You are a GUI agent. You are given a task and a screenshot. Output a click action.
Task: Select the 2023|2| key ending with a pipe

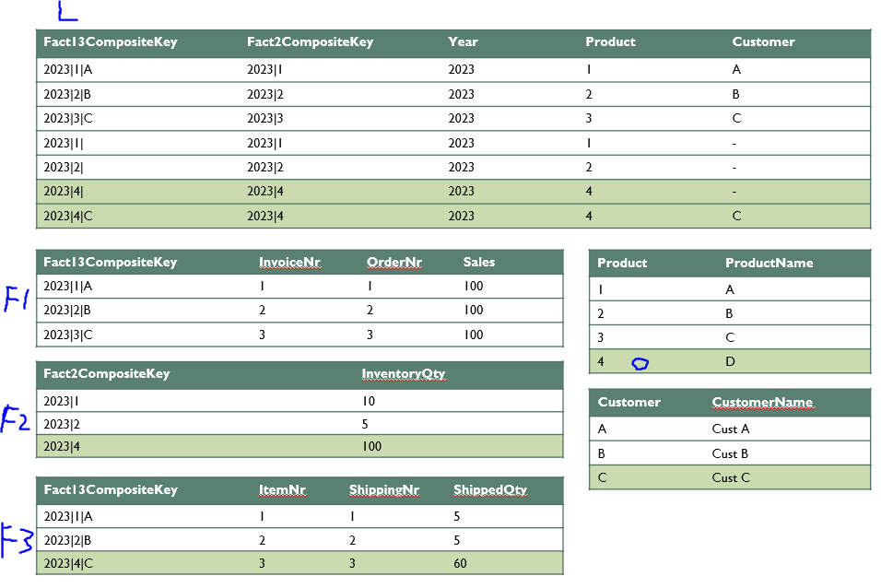click(64, 168)
